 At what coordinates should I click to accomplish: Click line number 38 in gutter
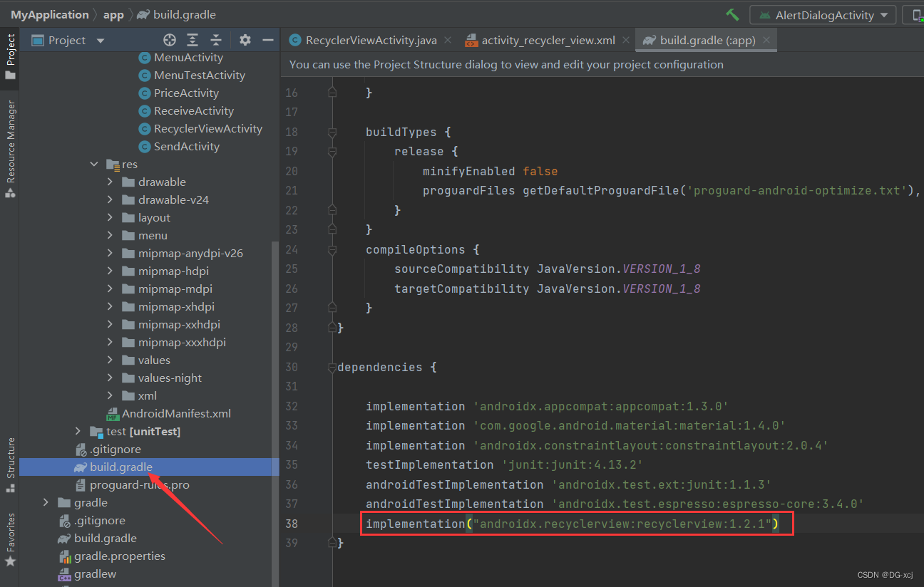[291, 524]
